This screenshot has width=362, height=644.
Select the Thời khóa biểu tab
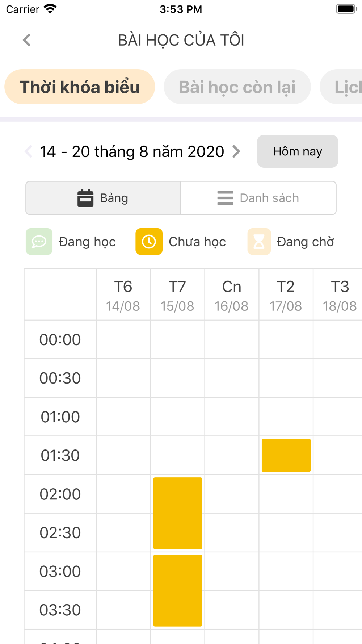click(x=80, y=87)
